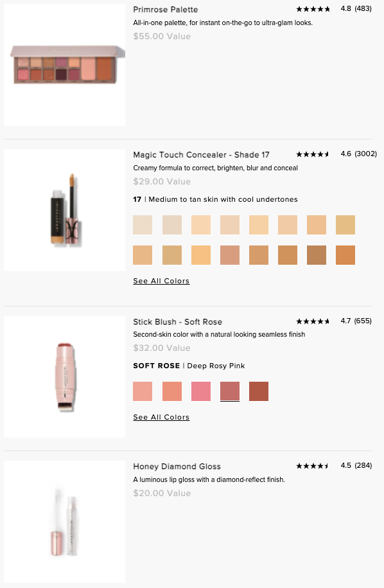View the Magic Touch Concealer product thumbnail
This screenshot has height=588, width=384.
tap(64, 209)
